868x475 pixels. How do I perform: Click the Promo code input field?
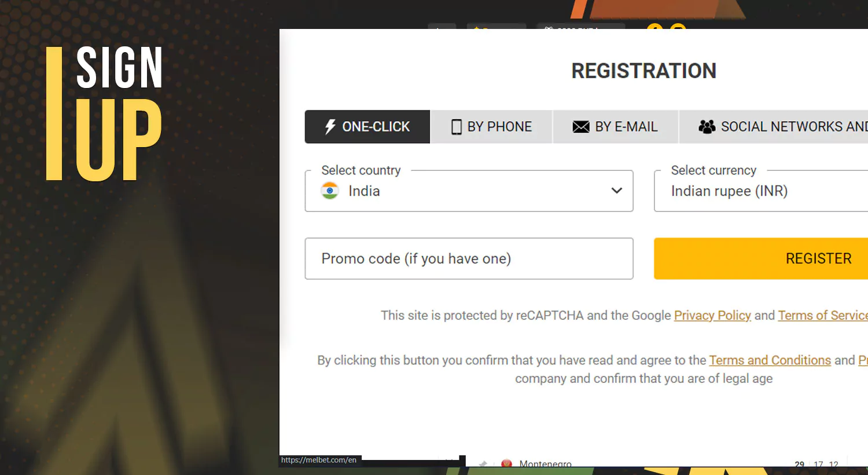(x=469, y=258)
